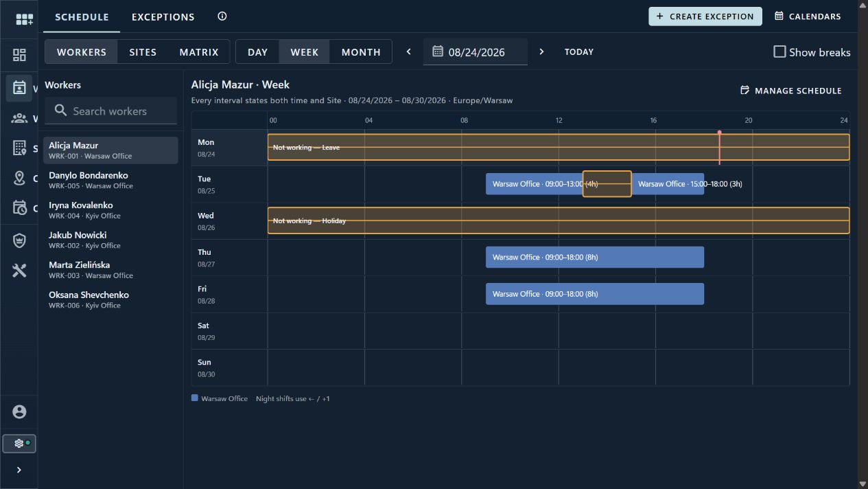
Task: Switch to Day range
Action: click(257, 52)
